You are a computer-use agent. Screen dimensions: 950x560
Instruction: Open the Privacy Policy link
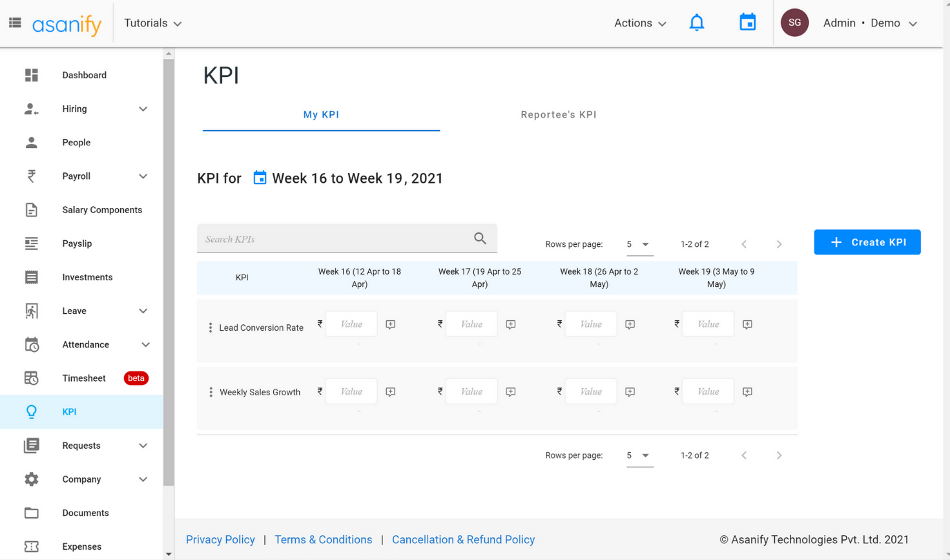point(220,539)
